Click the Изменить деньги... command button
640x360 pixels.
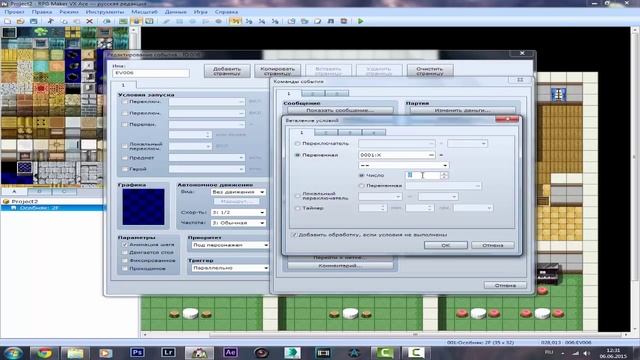pyautogui.click(x=462, y=110)
